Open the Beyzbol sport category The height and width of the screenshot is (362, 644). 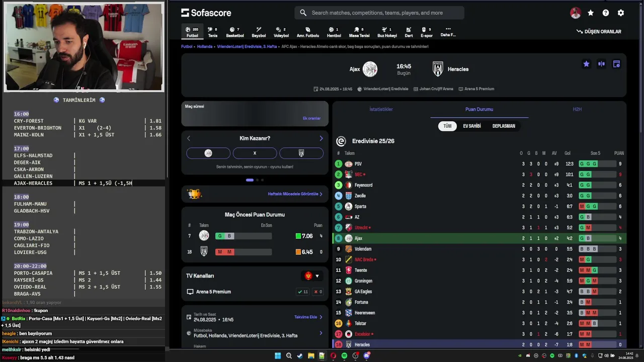[259, 32]
